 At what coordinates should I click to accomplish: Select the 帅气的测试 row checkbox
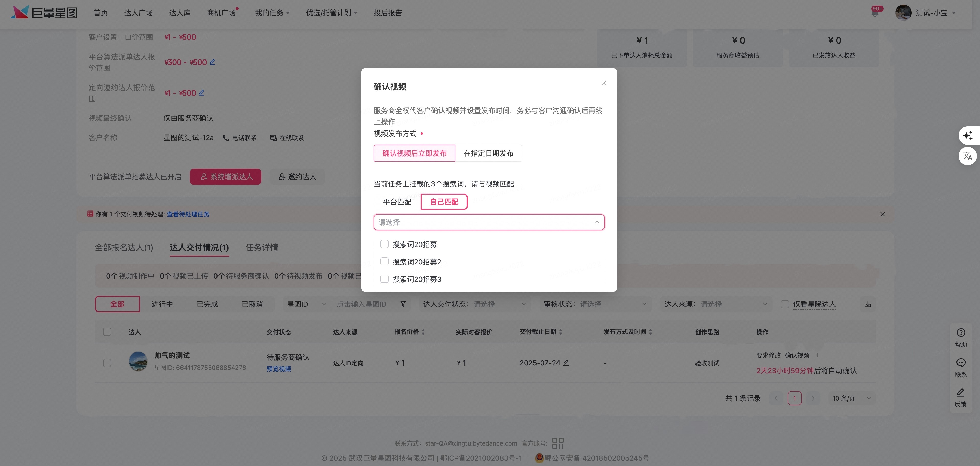click(107, 362)
